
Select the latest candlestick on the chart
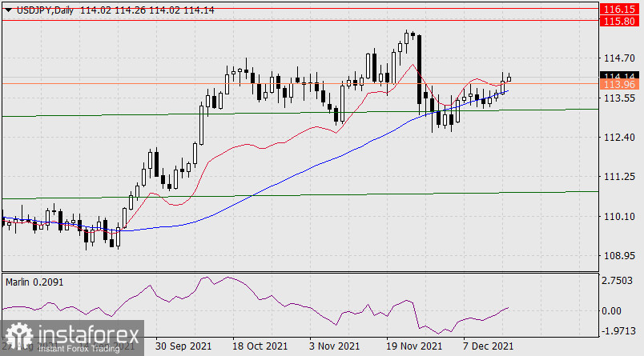(x=509, y=78)
